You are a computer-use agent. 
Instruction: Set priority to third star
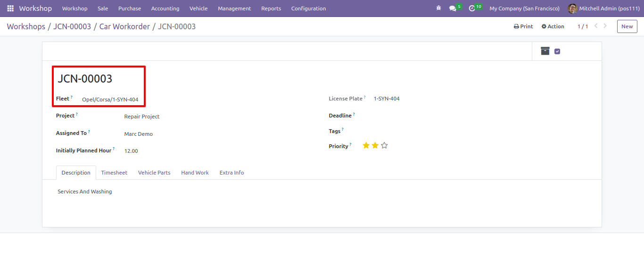tap(384, 145)
